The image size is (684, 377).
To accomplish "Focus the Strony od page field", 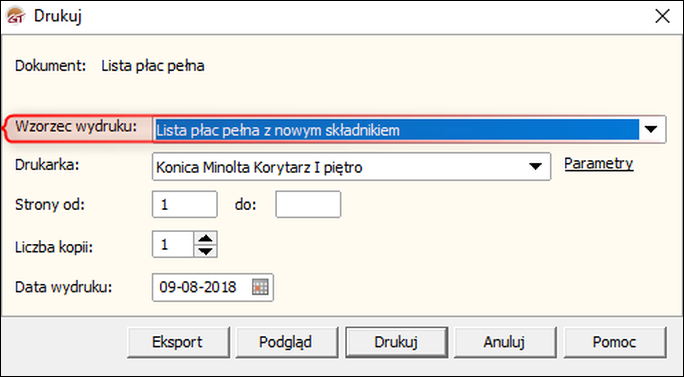I will pos(185,204).
